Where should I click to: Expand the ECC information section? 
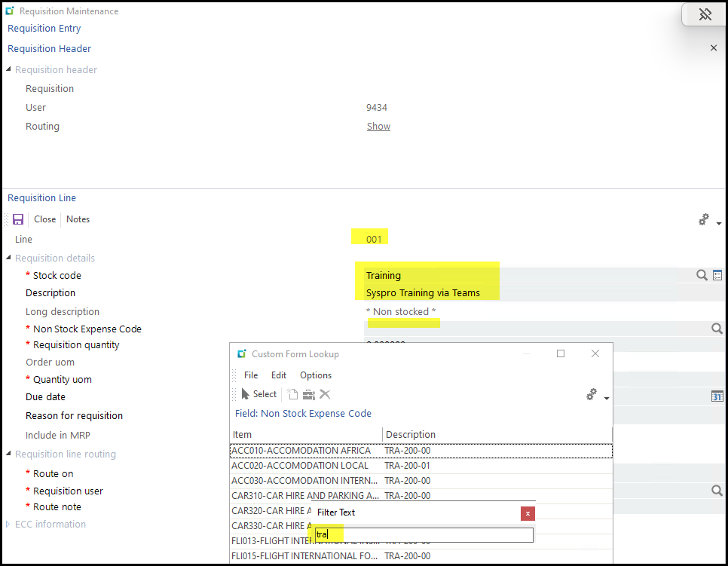8,525
